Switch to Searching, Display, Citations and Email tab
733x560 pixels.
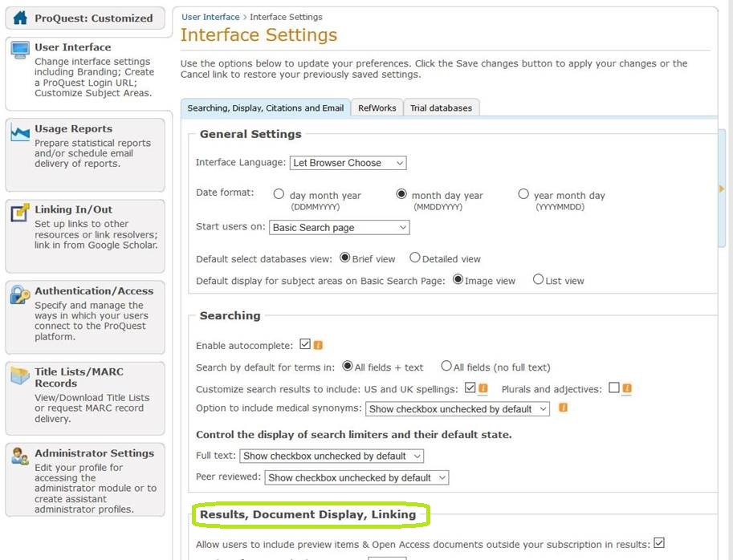pos(266,108)
